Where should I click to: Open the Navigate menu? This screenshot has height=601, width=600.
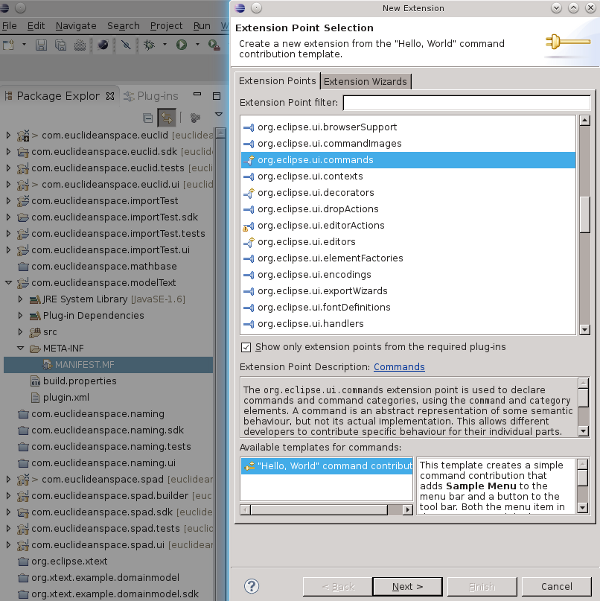click(x=76, y=26)
